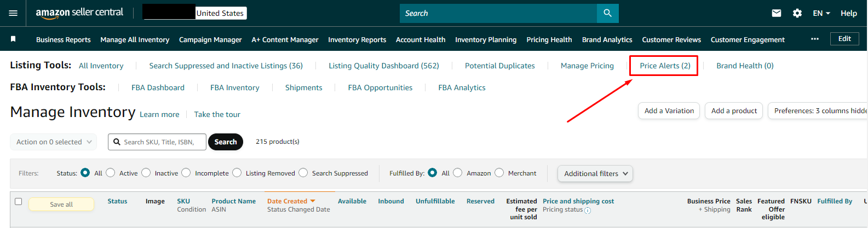Open the three-dots more menu

point(815,39)
